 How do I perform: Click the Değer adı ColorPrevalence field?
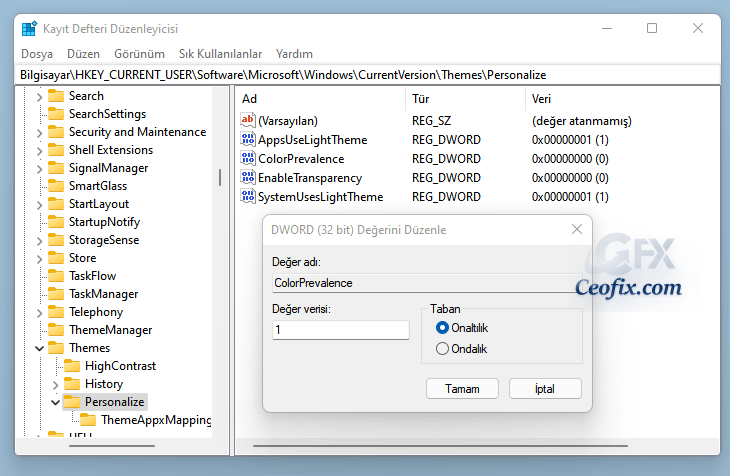427,283
